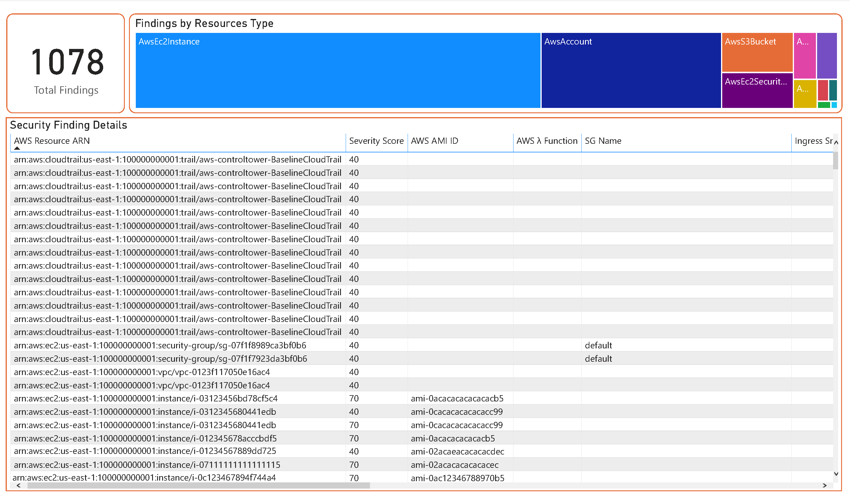Sort by Severity Score column header
The image size is (850, 504).
tap(376, 141)
